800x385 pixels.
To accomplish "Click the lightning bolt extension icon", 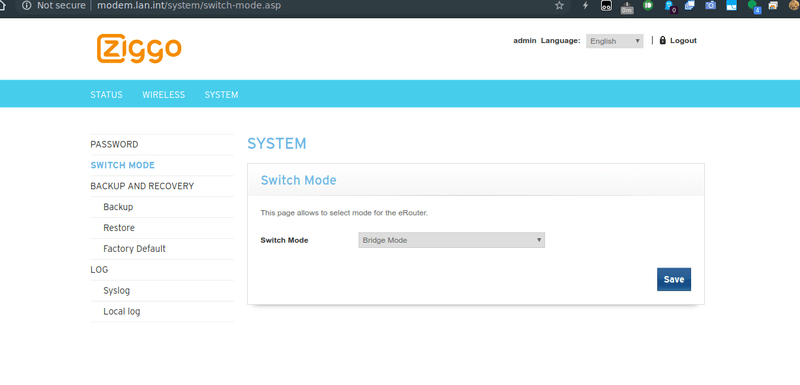I will (x=585, y=6).
